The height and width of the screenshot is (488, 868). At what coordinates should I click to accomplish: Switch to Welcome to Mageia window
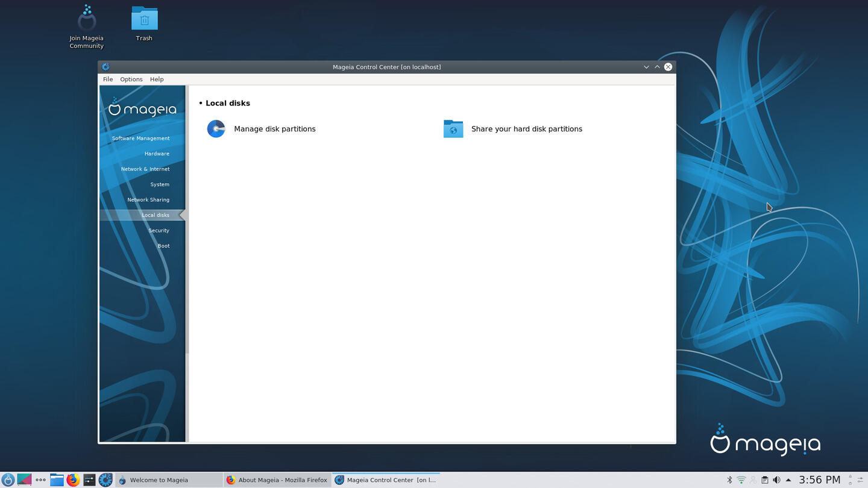pyautogui.click(x=169, y=480)
